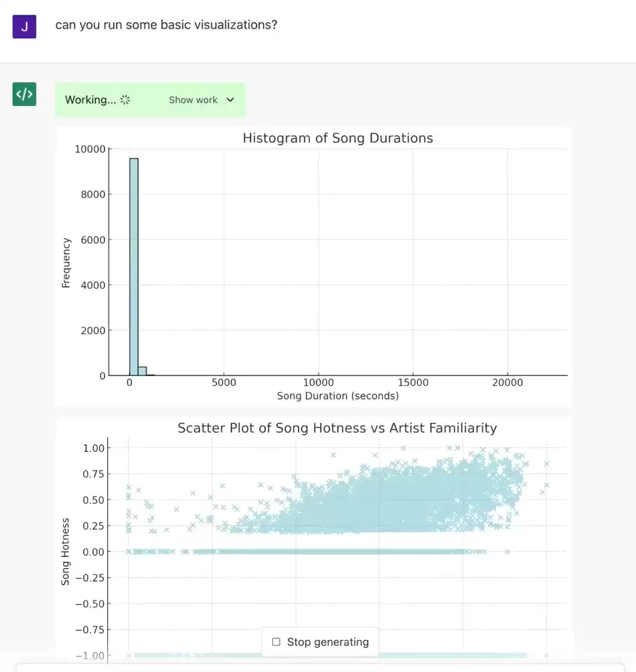Click the Stop generating button

(320, 642)
